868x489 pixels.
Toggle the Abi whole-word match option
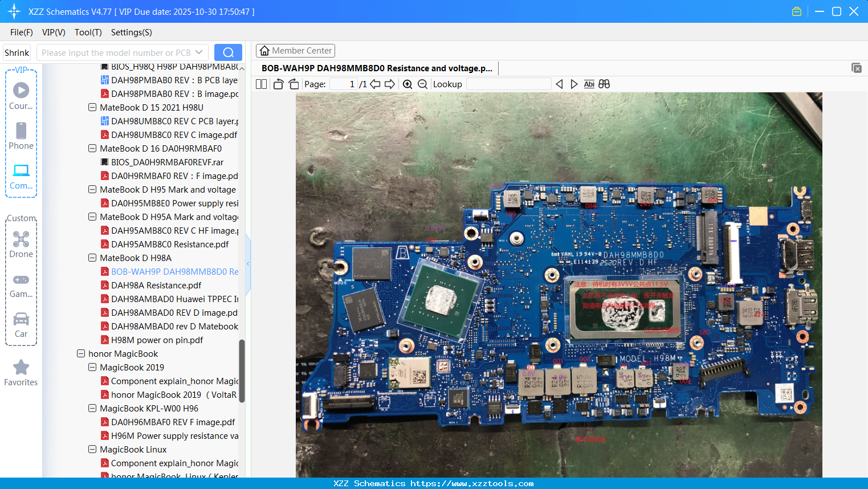589,84
